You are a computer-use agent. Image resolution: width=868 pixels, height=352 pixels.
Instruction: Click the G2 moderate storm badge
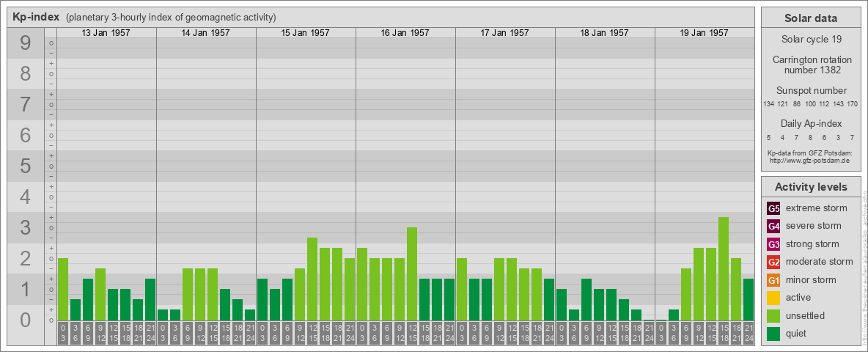click(x=773, y=262)
